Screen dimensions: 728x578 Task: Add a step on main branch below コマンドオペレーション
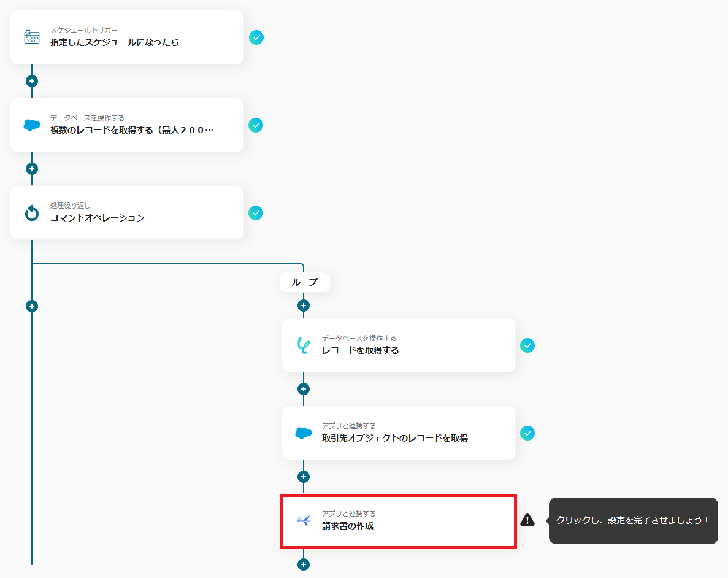(x=31, y=306)
